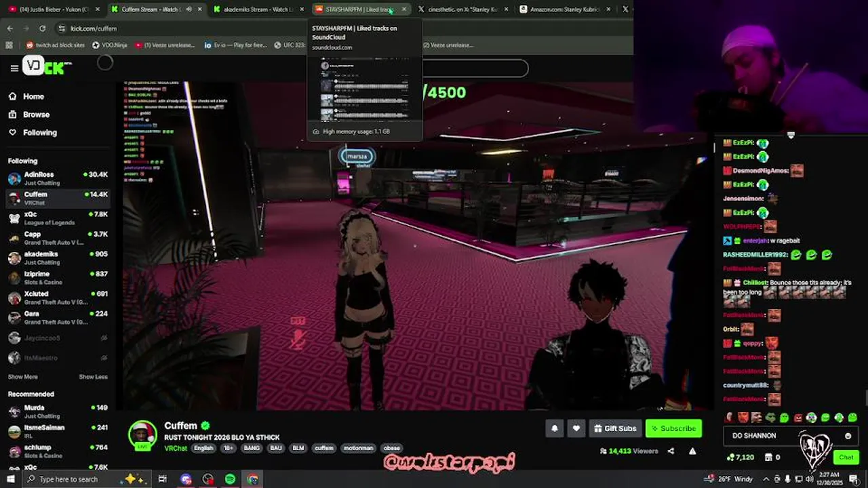Click the green Subscribe button

click(x=673, y=428)
